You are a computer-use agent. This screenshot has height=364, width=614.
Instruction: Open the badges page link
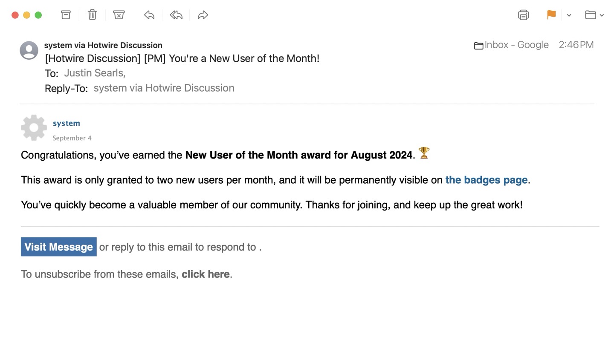(x=486, y=180)
